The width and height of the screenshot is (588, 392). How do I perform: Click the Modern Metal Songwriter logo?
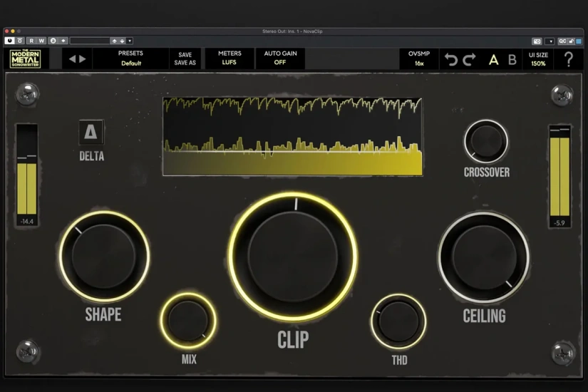tap(25, 58)
